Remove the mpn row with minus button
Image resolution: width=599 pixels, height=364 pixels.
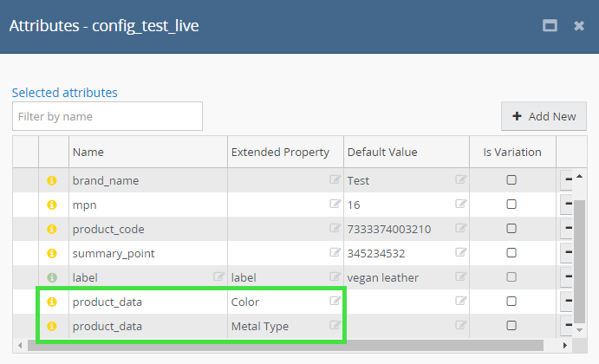pos(568,205)
